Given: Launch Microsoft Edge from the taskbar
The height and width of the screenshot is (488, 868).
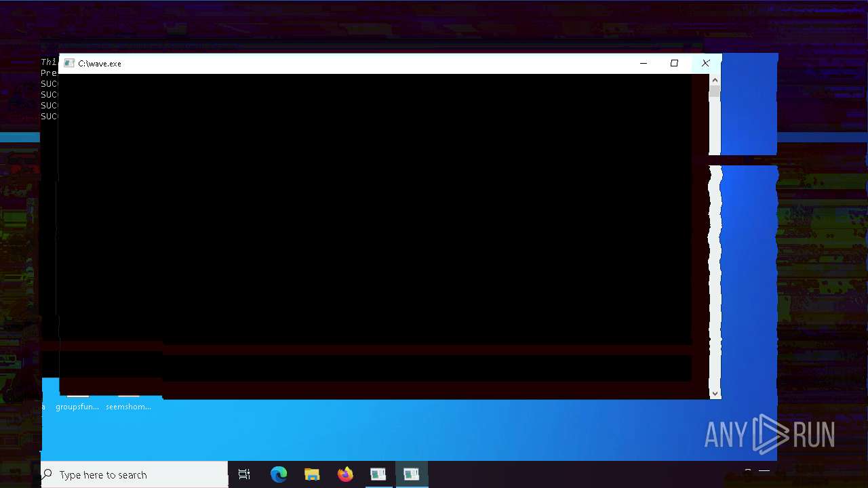Looking at the screenshot, I should tap(279, 474).
